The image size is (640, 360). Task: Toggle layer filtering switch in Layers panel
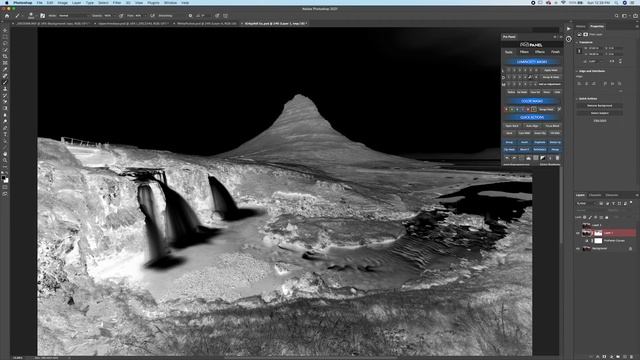coord(631,202)
